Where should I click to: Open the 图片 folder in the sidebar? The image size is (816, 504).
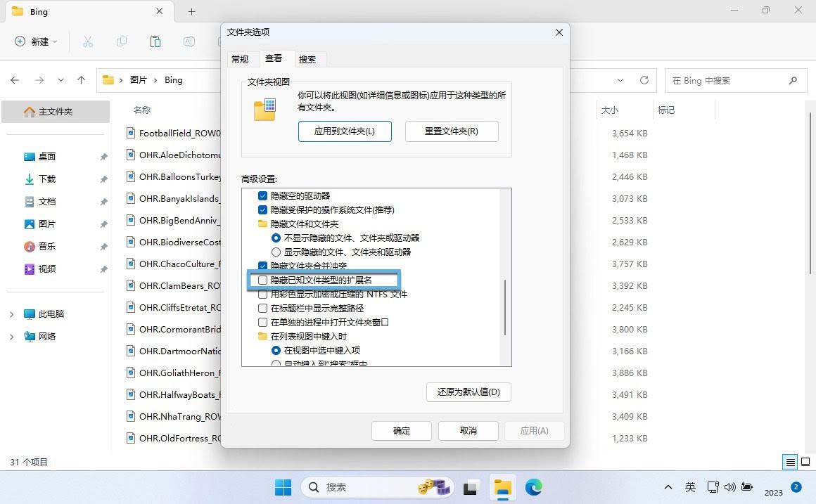pyautogui.click(x=47, y=224)
